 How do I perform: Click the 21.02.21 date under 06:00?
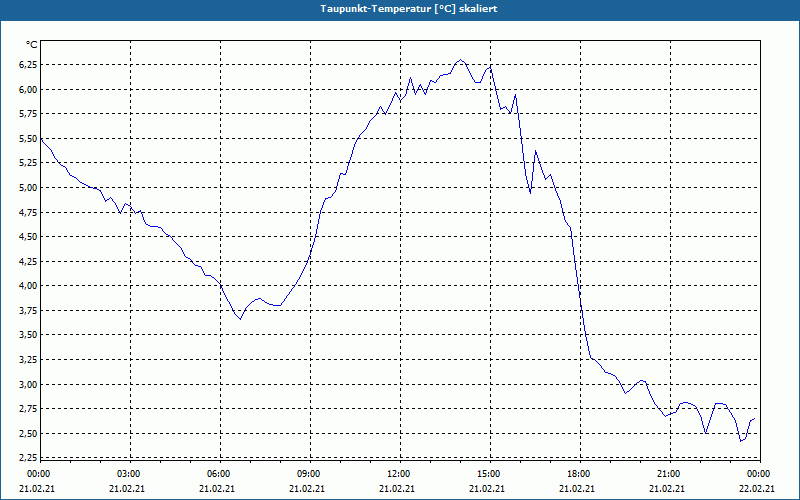tap(217, 489)
